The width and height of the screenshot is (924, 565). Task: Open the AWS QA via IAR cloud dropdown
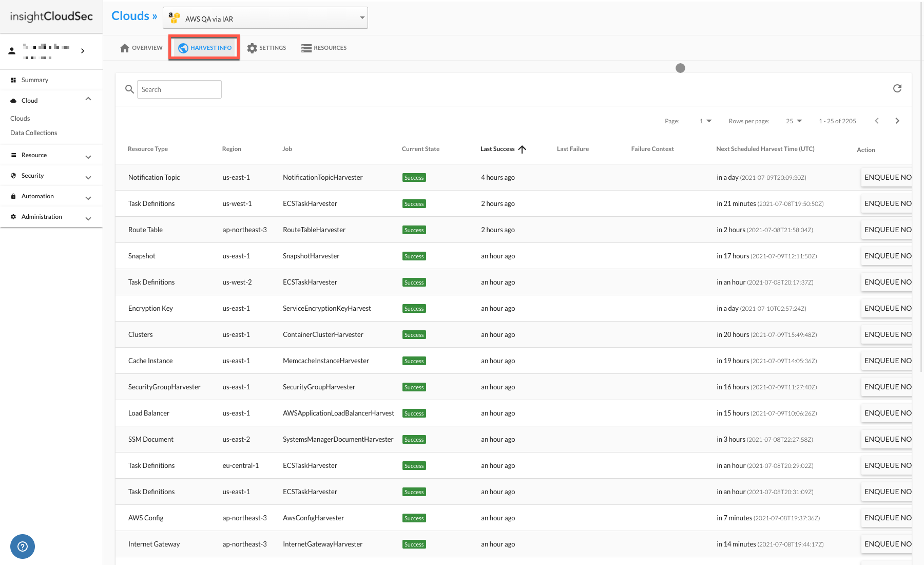[265, 18]
